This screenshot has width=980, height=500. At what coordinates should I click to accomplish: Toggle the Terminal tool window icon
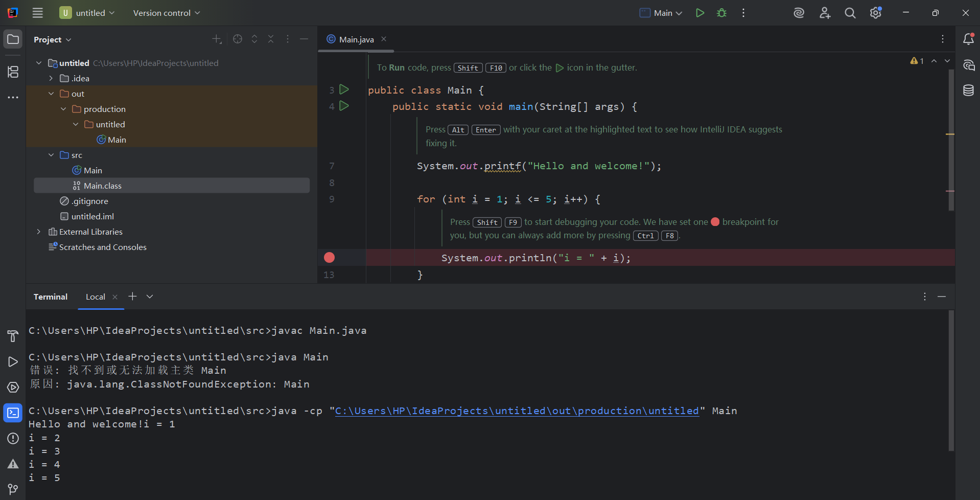13,413
